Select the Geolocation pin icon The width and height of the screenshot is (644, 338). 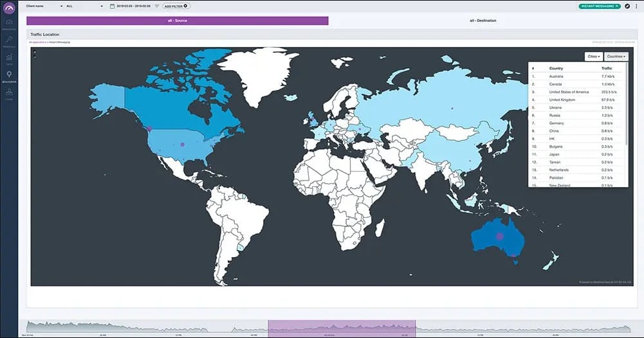click(x=9, y=75)
